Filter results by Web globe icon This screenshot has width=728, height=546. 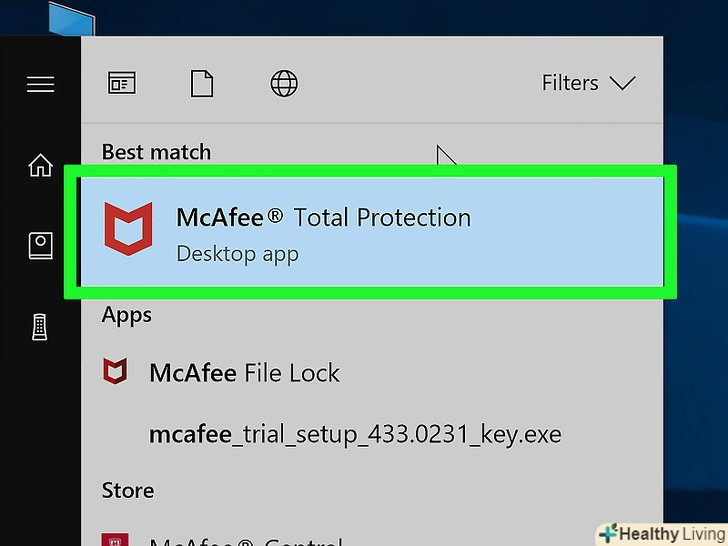tap(284, 84)
